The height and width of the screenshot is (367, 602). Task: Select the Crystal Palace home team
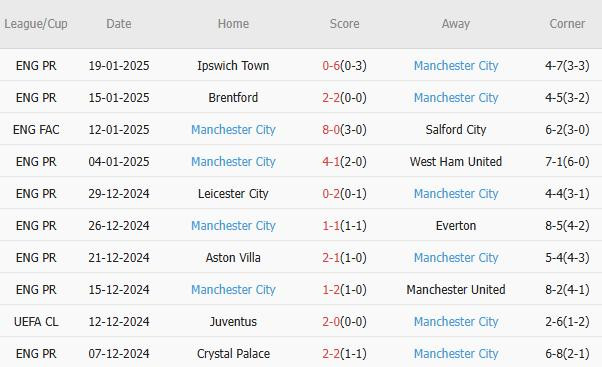coord(233,354)
